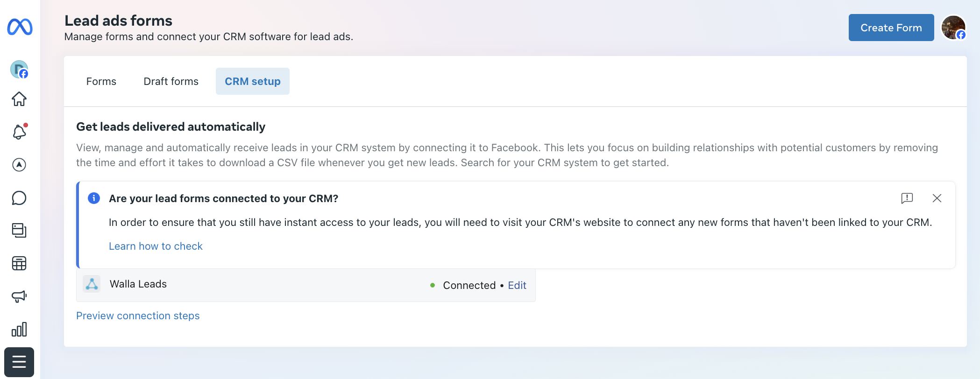Go to Home via house icon
980x379 pixels.
click(19, 99)
